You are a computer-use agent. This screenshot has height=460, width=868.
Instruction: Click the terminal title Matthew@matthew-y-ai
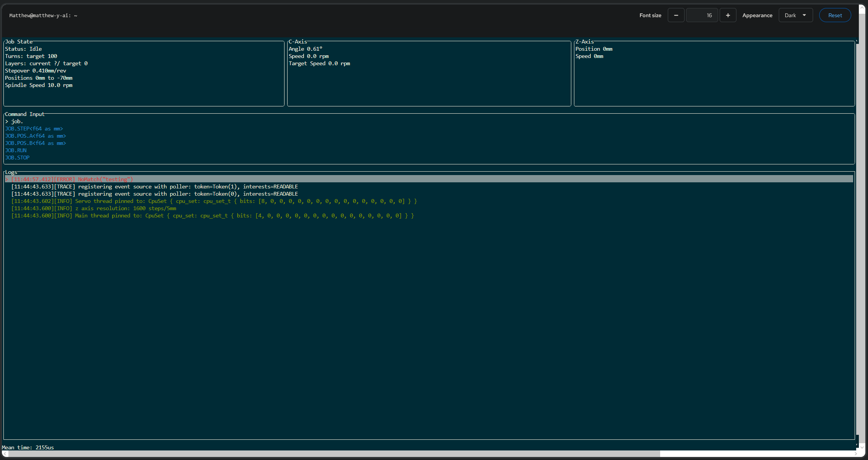(x=43, y=16)
